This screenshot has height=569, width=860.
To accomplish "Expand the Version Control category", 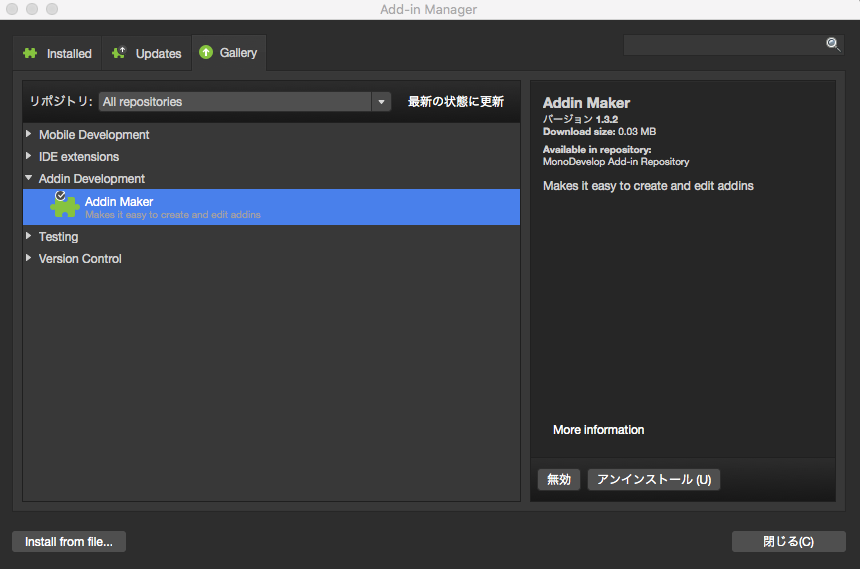I will [x=29, y=258].
